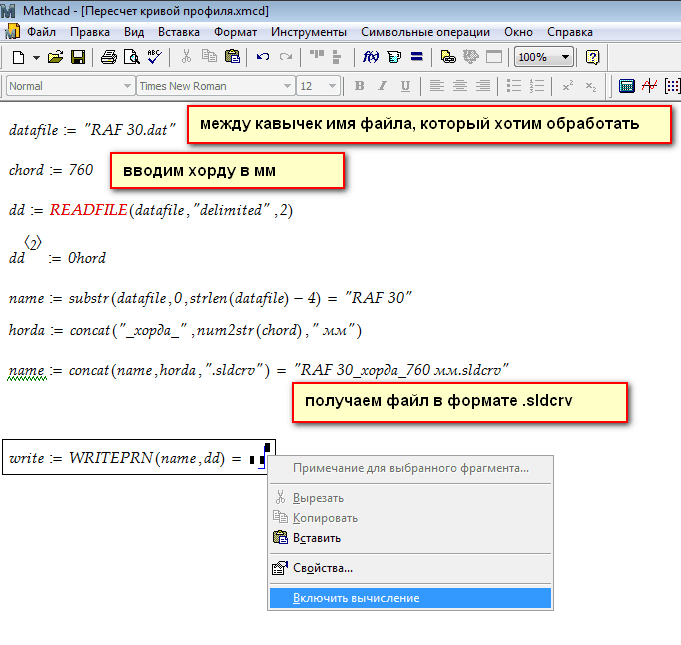Click the datafile "RAF 30.dat" expression
681x645 pixels.
click(x=92, y=129)
